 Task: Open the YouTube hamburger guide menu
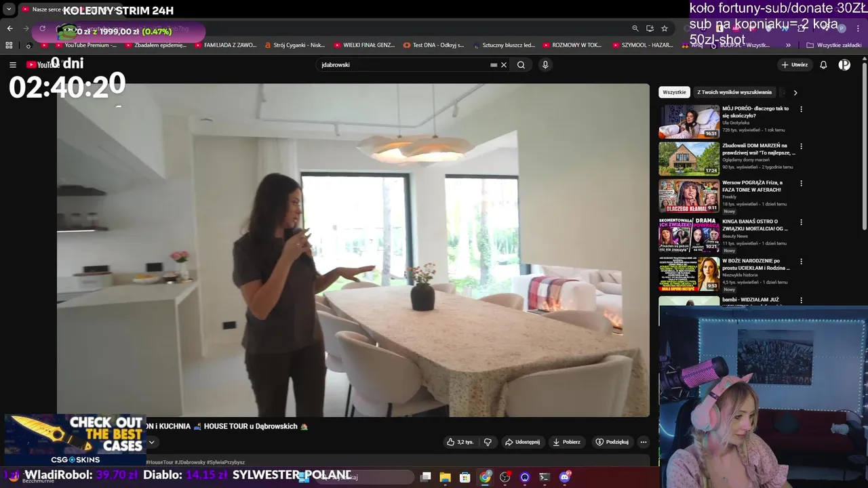coord(13,64)
